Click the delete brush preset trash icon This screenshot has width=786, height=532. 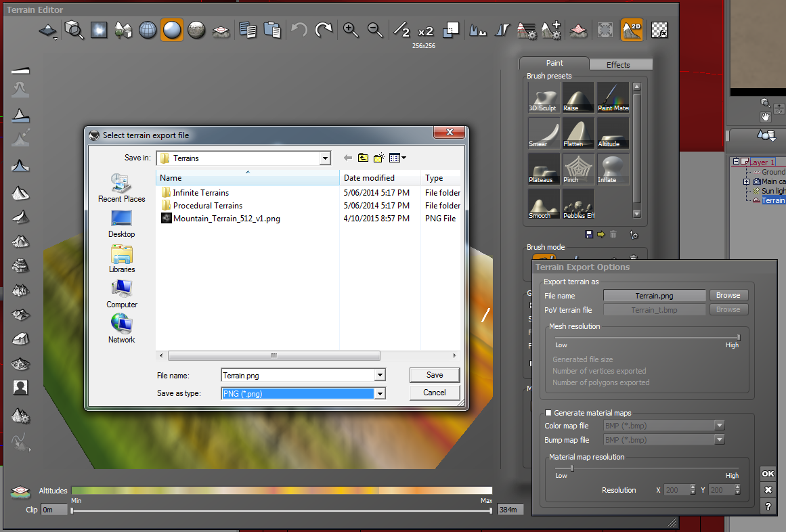[x=613, y=234]
